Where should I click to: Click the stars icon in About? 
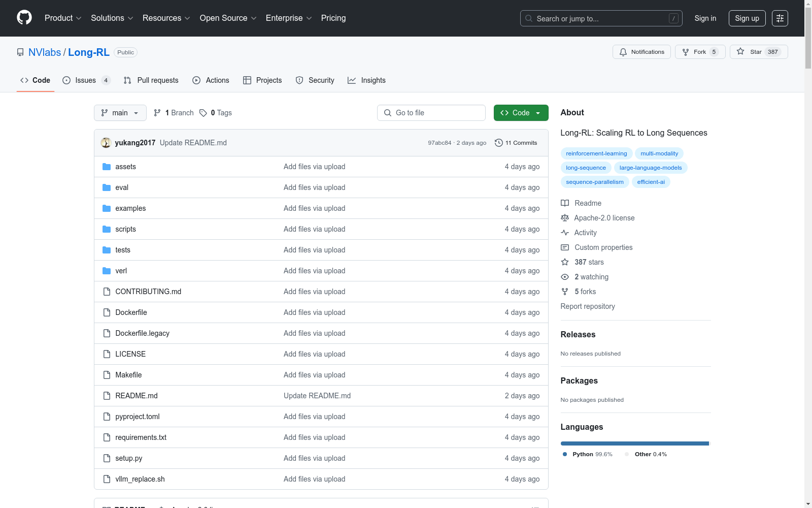(565, 262)
